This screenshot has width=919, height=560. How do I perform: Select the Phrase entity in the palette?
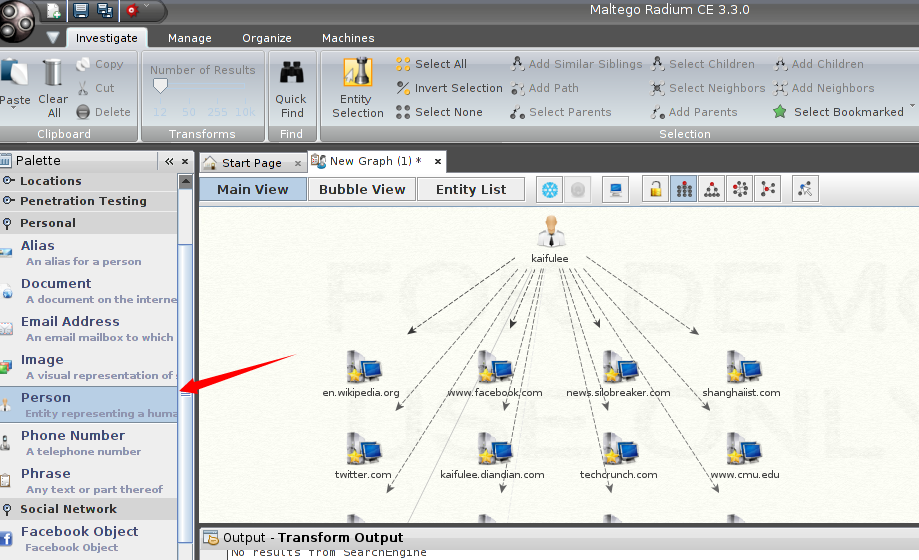click(x=89, y=481)
